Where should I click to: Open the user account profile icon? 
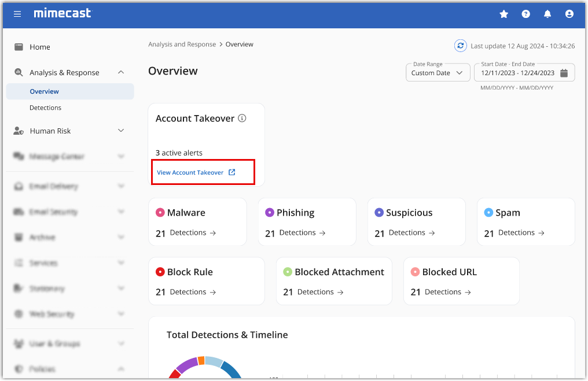pyautogui.click(x=569, y=14)
